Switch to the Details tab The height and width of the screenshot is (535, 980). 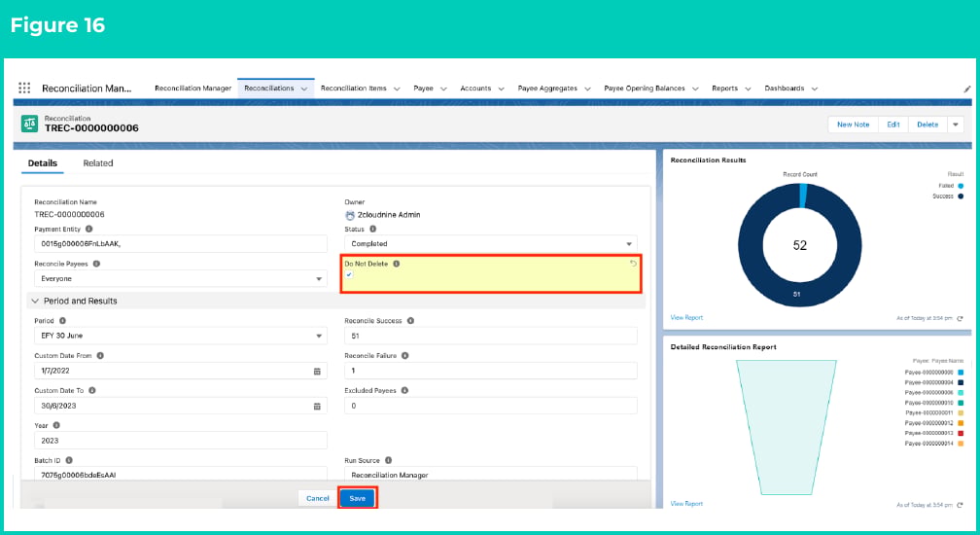[x=43, y=163]
